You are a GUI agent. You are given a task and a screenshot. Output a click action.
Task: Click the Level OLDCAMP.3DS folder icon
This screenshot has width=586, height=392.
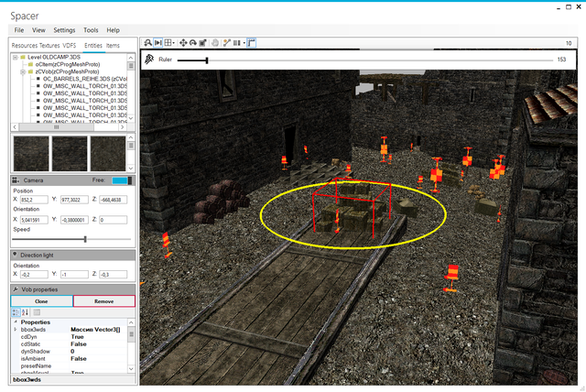23,57
